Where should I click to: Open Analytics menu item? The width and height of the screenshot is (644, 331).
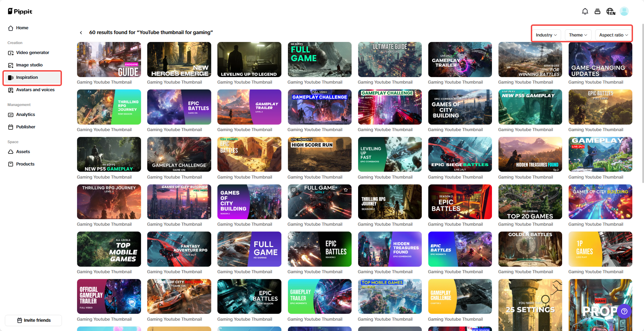(32, 115)
